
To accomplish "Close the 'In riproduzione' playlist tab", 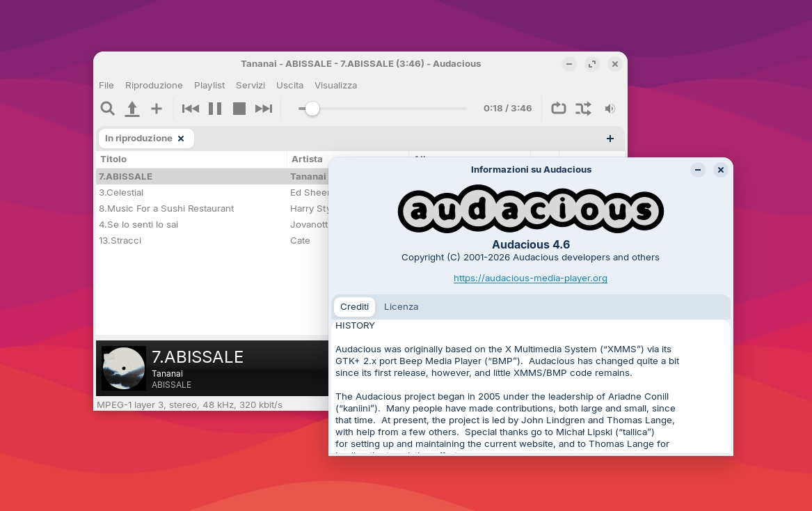I will (x=181, y=139).
